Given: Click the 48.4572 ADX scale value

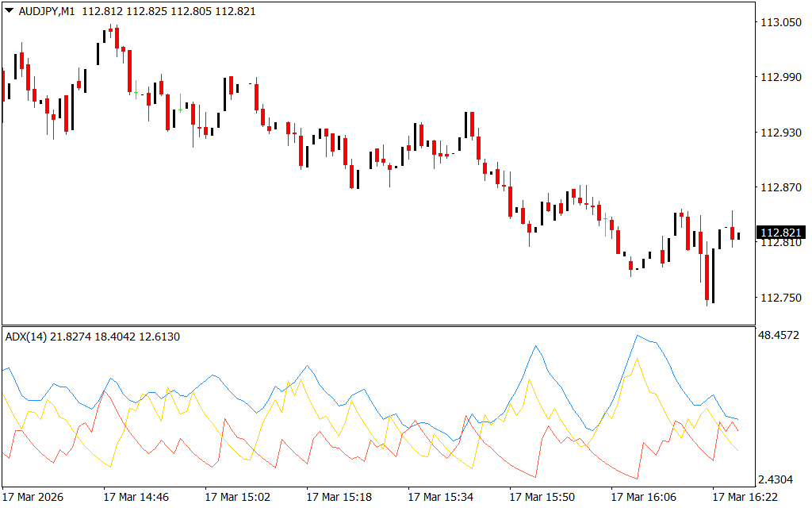Looking at the screenshot, I should pos(782,337).
